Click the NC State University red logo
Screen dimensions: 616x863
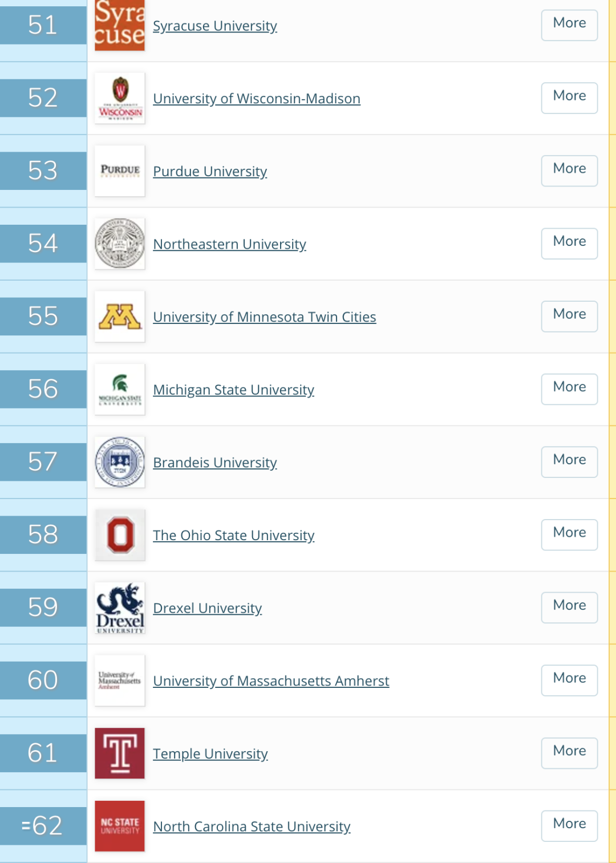[x=119, y=826]
